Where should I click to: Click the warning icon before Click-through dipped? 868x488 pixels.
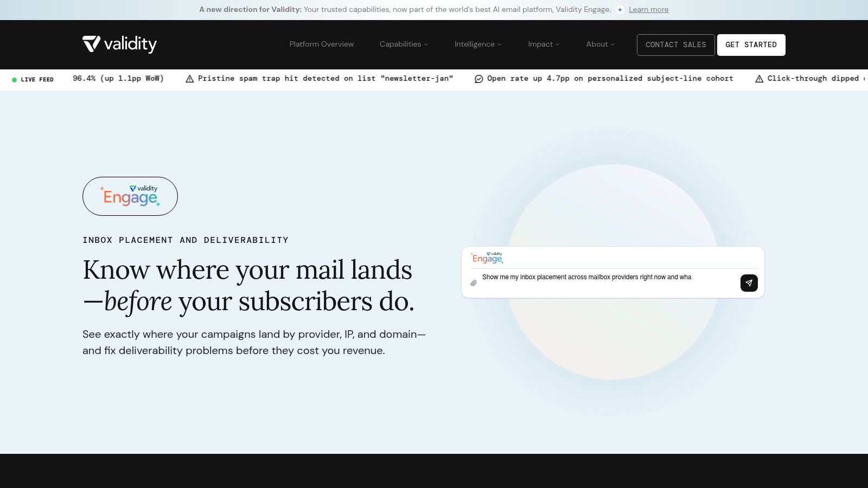point(759,79)
